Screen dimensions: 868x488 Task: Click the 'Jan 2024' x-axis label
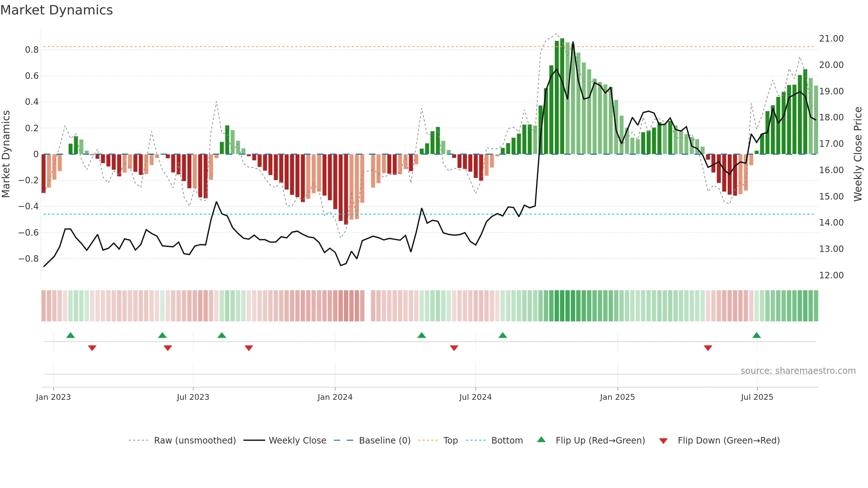335,397
